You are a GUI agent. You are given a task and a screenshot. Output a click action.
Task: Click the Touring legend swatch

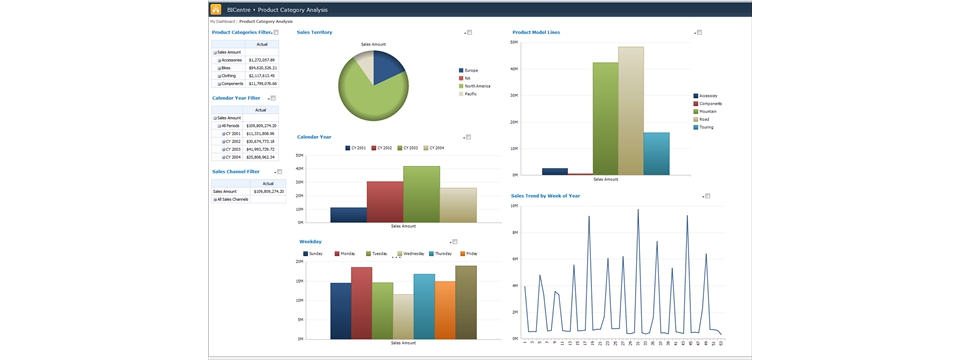[x=696, y=127]
